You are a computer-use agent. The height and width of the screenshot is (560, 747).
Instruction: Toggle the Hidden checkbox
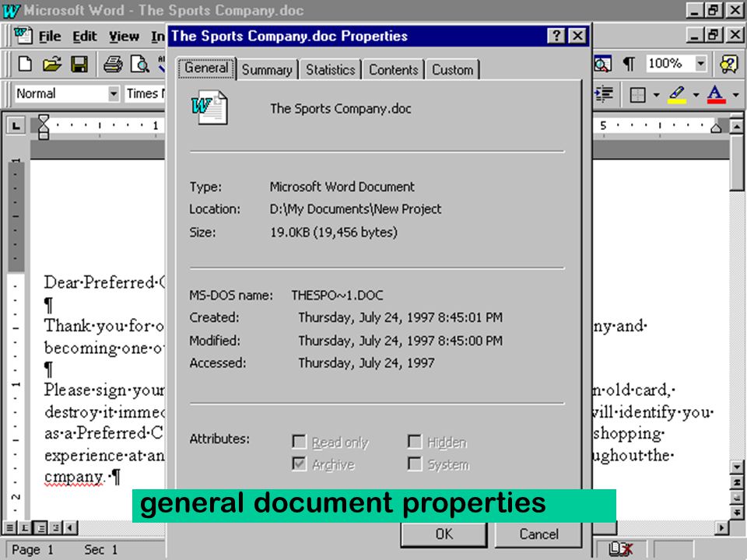click(x=415, y=442)
